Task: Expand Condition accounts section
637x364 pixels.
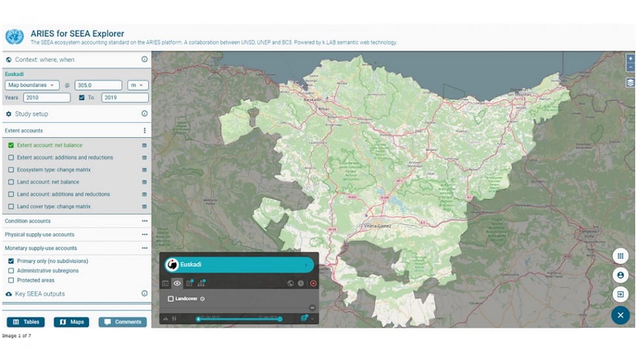Action: pyautogui.click(x=145, y=221)
